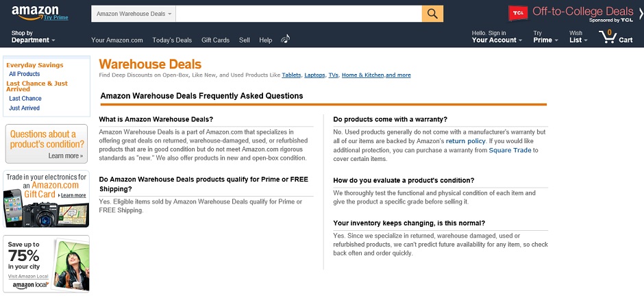
Task: Click the music note icon in navigation
Action: [285, 39]
